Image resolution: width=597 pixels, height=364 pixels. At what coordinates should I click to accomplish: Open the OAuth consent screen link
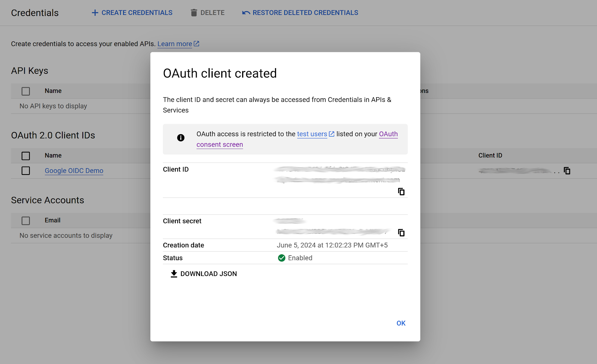[388, 134]
